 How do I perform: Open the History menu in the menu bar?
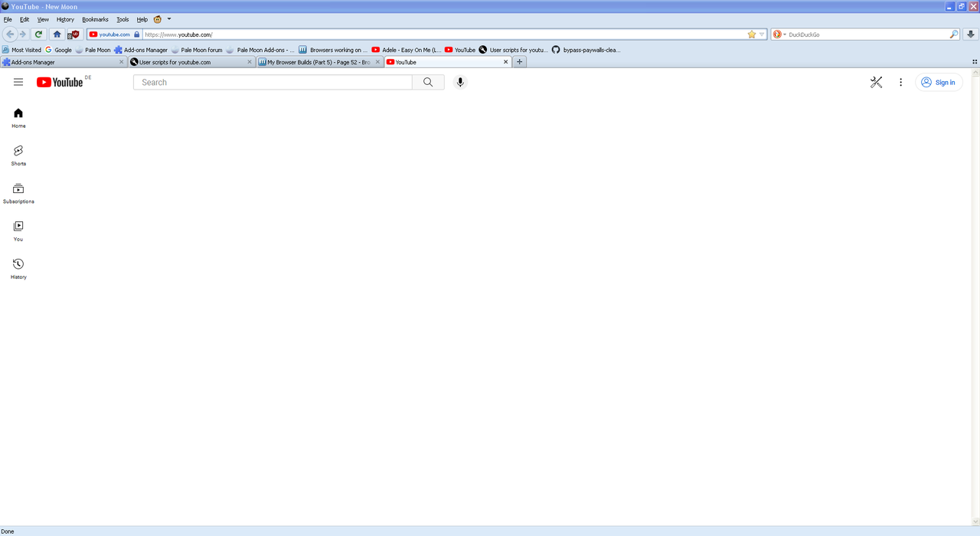[x=65, y=19]
